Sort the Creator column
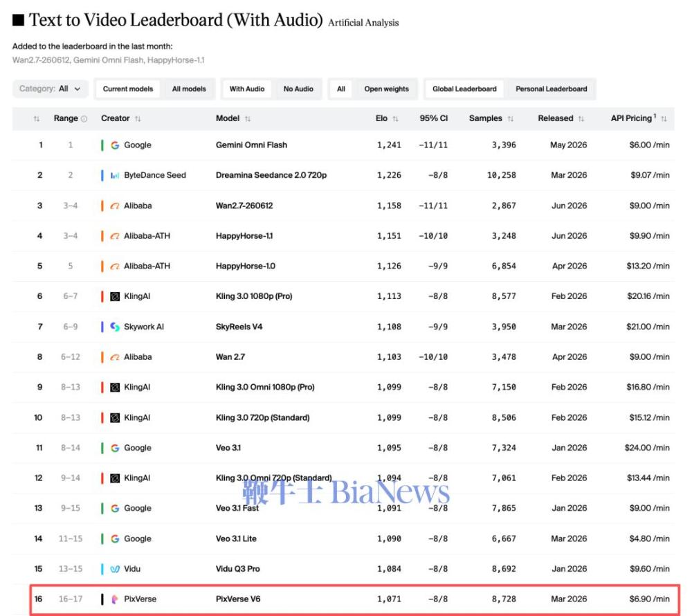This screenshot has width=692, height=616. 138,118
